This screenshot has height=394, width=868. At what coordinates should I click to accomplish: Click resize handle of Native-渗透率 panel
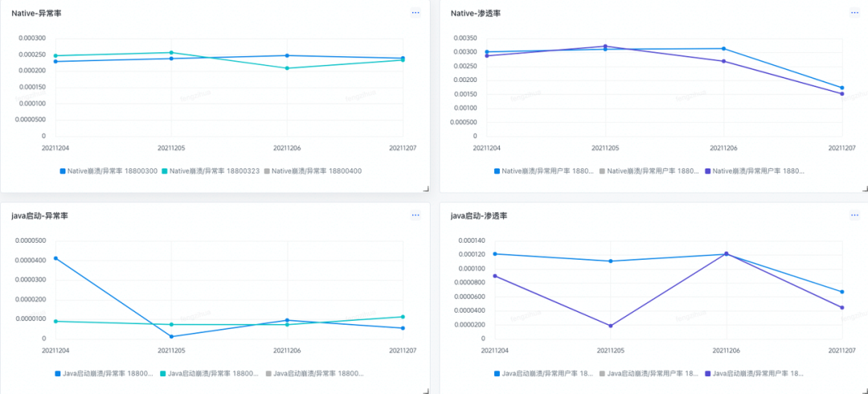point(864,188)
